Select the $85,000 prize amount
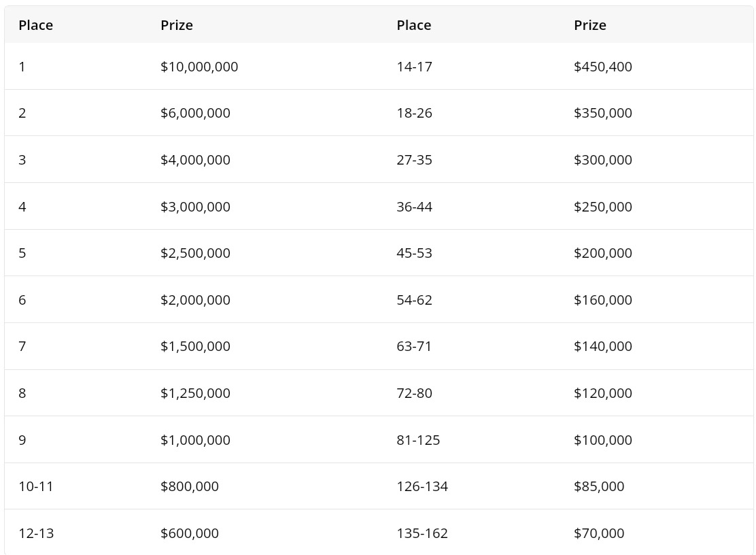Screen dimensions: 756x555 point(598,486)
